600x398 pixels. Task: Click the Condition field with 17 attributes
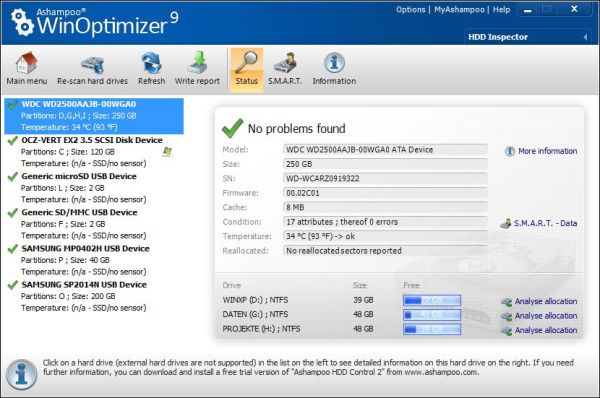pyautogui.click(x=385, y=222)
